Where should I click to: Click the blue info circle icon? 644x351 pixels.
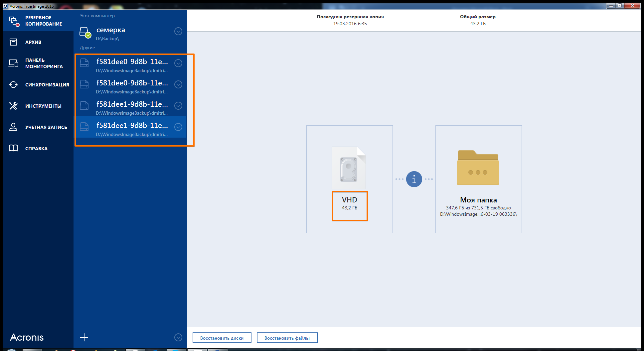[x=414, y=179]
